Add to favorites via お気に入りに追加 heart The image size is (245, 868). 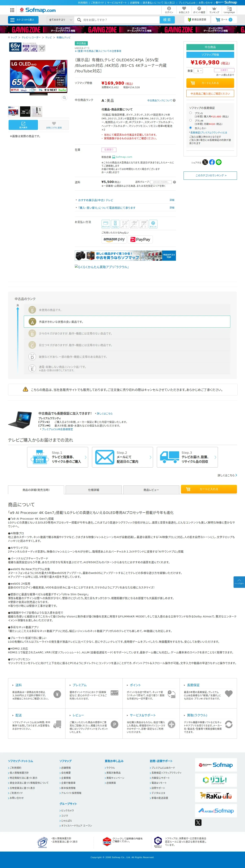click(x=54, y=125)
